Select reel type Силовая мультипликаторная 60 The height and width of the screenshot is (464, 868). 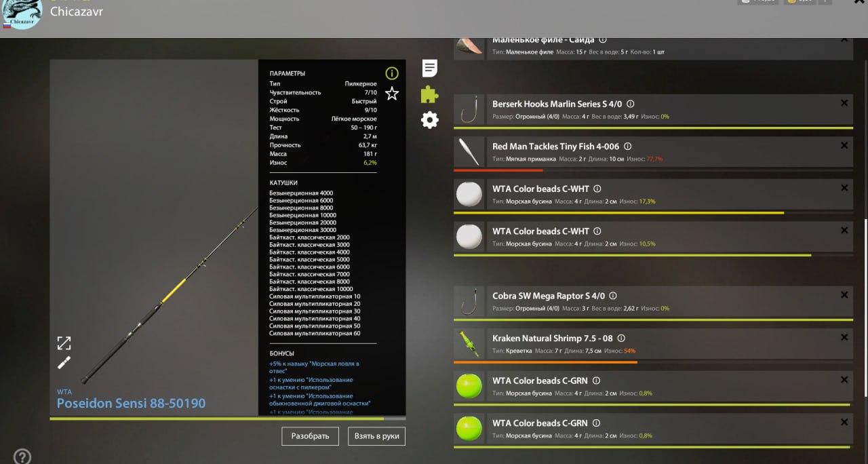(x=315, y=333)
